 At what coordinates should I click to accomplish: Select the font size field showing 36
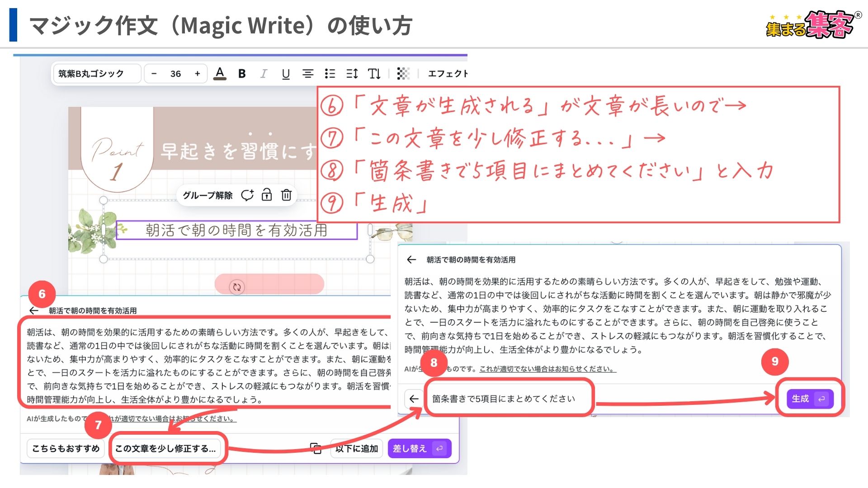click(175, 74)
